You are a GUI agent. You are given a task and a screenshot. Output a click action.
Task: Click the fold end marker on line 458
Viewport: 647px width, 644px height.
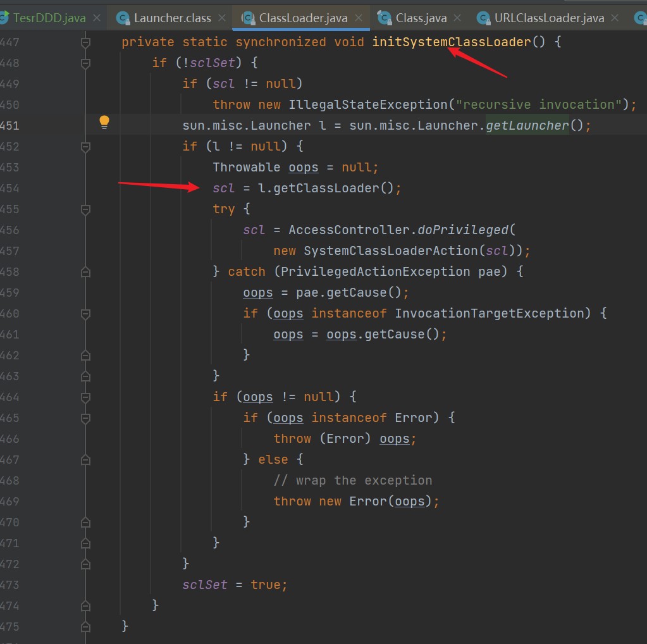(x=85, y=272)
